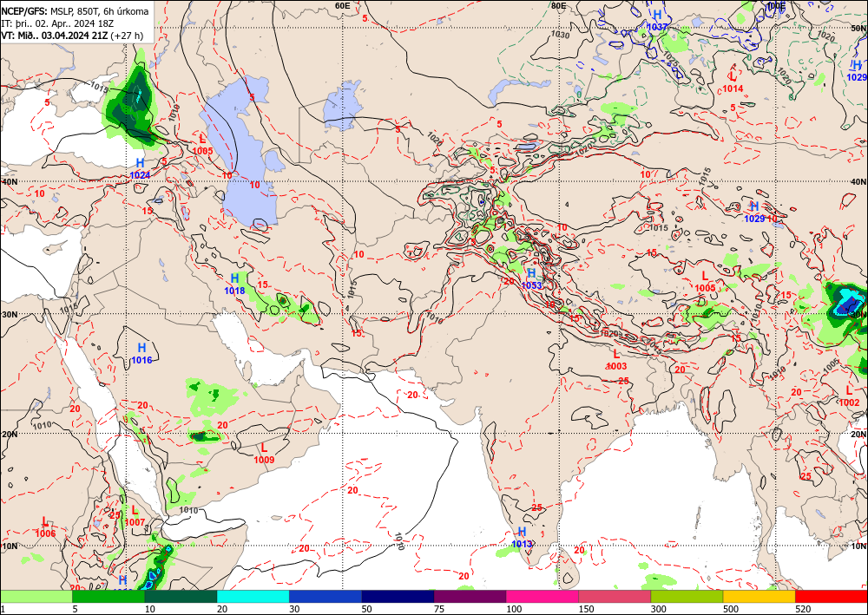Click the hot pink 100–150 legend swatch
This screenshot has width=868, height=615.
(x=542, y=596)
